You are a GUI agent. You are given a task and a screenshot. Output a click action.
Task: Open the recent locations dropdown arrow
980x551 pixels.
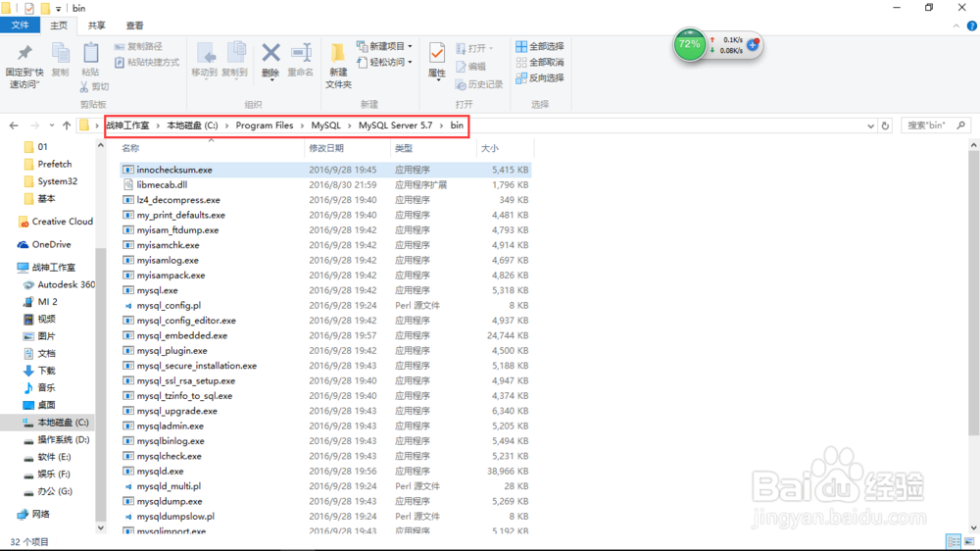click(51, 125)
